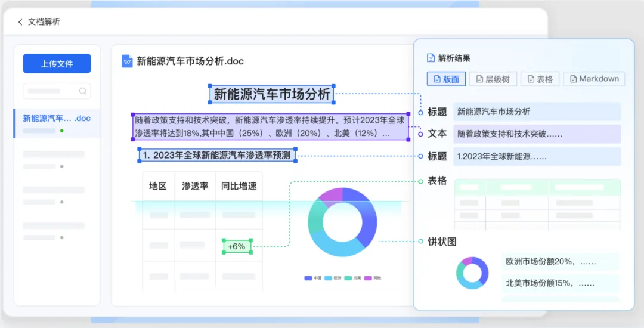Screen dimensions: 644x328
Task: Select the highlighted title block 新能源汽车市场分析
Action: point(271,94)
